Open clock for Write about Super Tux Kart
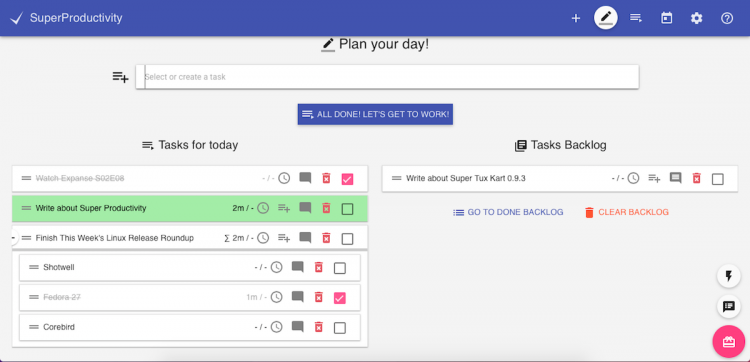The width and height of the screenshot is (750, 362). click(633, 178)
